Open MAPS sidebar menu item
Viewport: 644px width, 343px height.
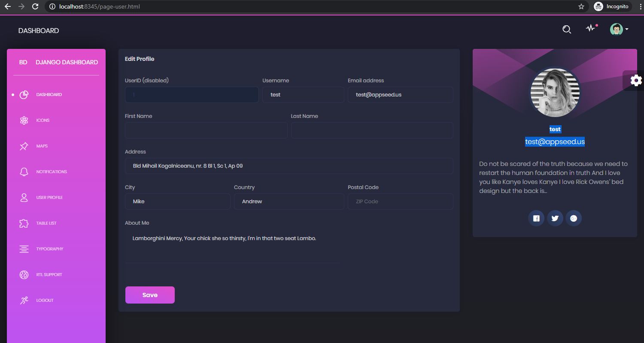pyautogui.click(x=42, y=146)
